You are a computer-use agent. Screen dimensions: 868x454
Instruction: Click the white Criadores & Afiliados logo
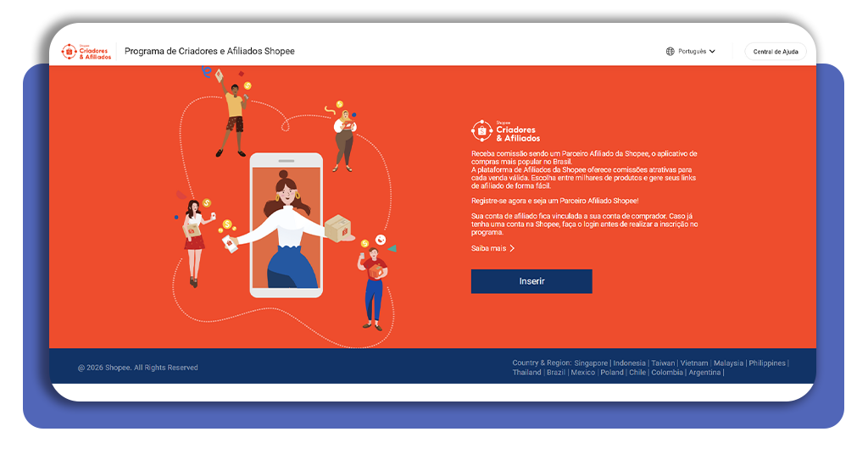pyautogui.click(x=505, y=131)
